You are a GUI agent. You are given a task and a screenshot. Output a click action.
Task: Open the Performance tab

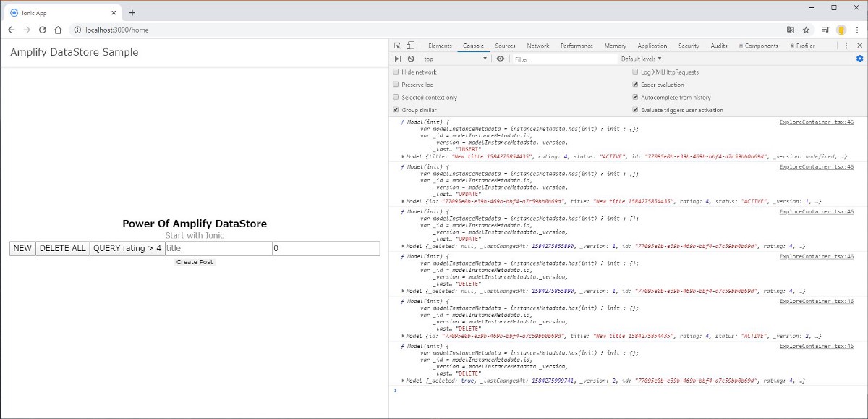pos(576,46)
